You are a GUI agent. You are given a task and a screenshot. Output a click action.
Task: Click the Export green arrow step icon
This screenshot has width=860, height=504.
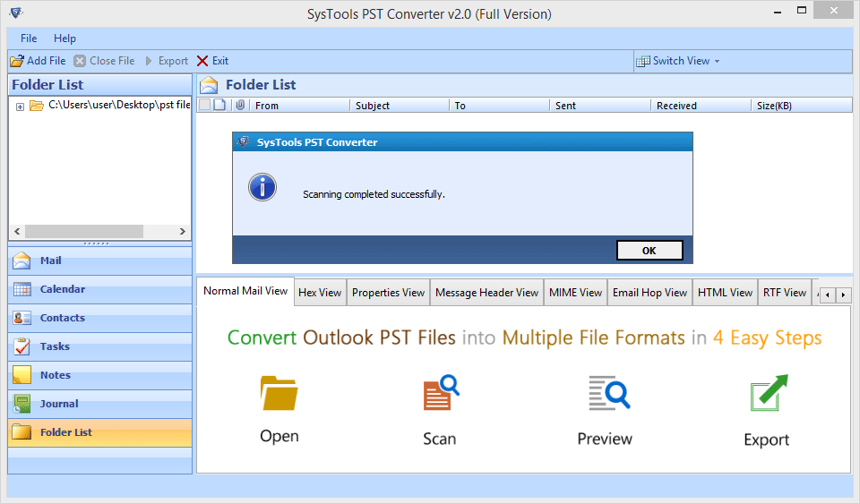pyautogui.click(x=769, y=393)
